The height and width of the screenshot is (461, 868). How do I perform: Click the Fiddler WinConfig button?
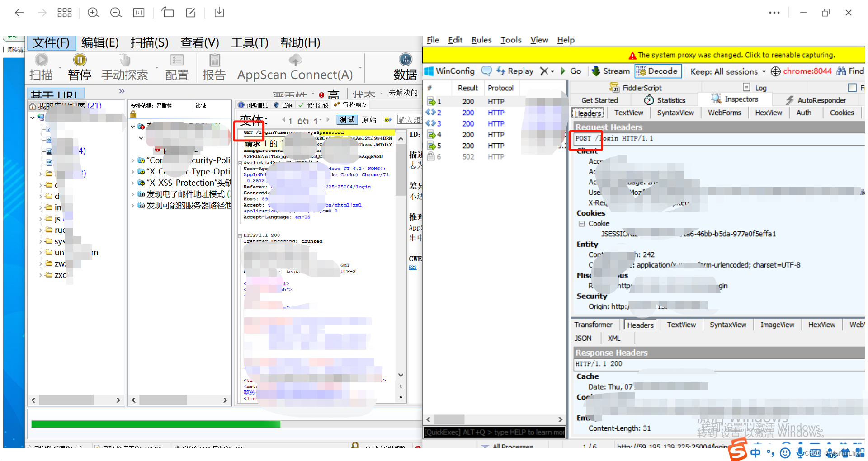click(450, 71)
